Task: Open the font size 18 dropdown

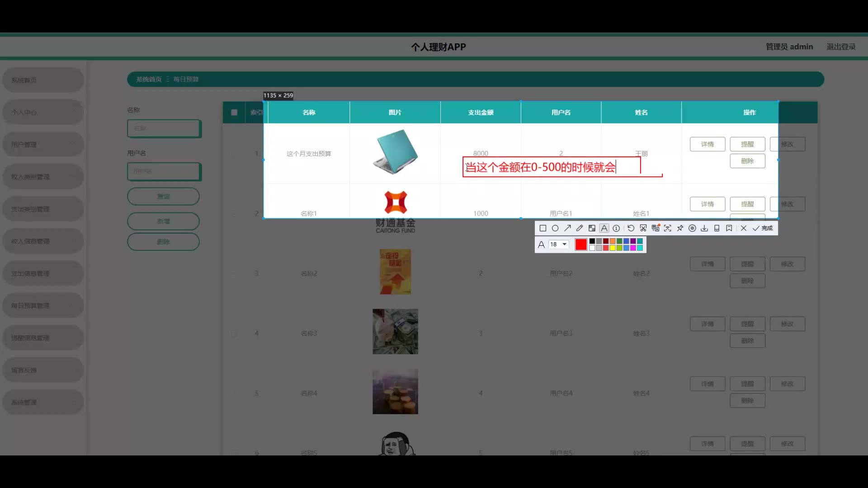Action: pos(559,244)
